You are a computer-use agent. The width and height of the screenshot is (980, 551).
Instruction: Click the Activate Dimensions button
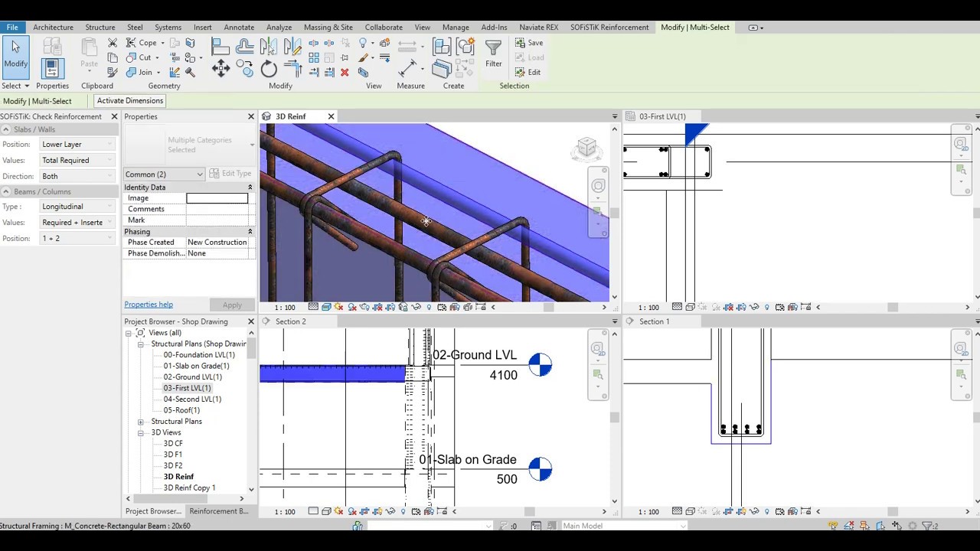tap(129, 101)
